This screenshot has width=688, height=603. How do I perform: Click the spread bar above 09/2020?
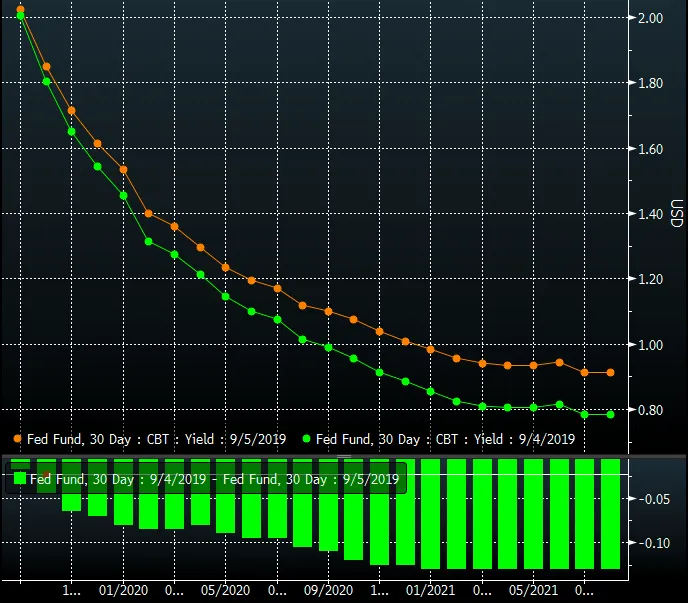pyautogui.click(x=329, y=505)
